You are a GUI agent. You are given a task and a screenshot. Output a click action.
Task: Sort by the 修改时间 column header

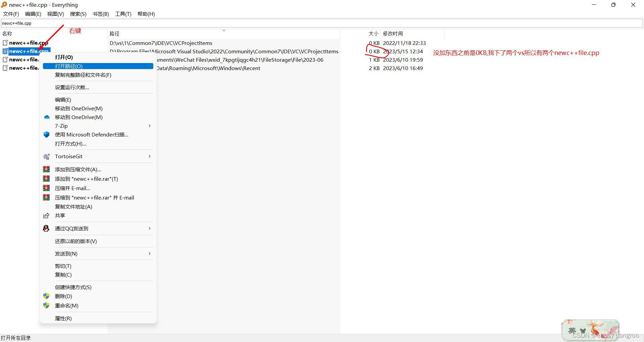[413, 34]
